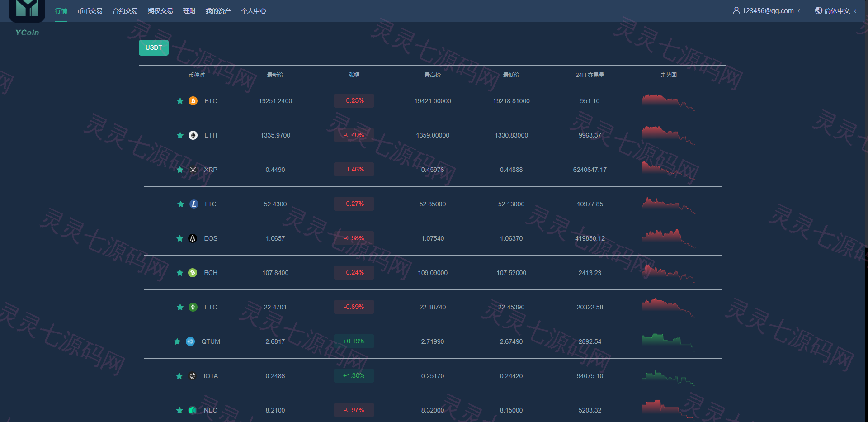Select the USDT market button
Screen dimensions: 868x422
coord(154,47)
